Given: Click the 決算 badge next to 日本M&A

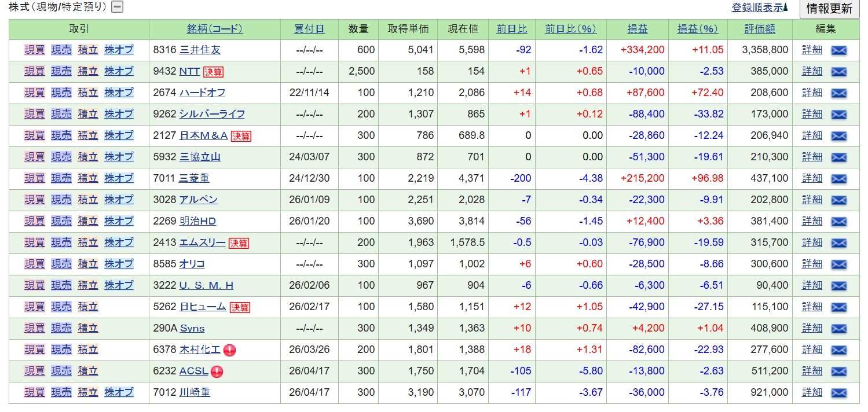Looking at the screenshot, I should [x=241, y=136].
